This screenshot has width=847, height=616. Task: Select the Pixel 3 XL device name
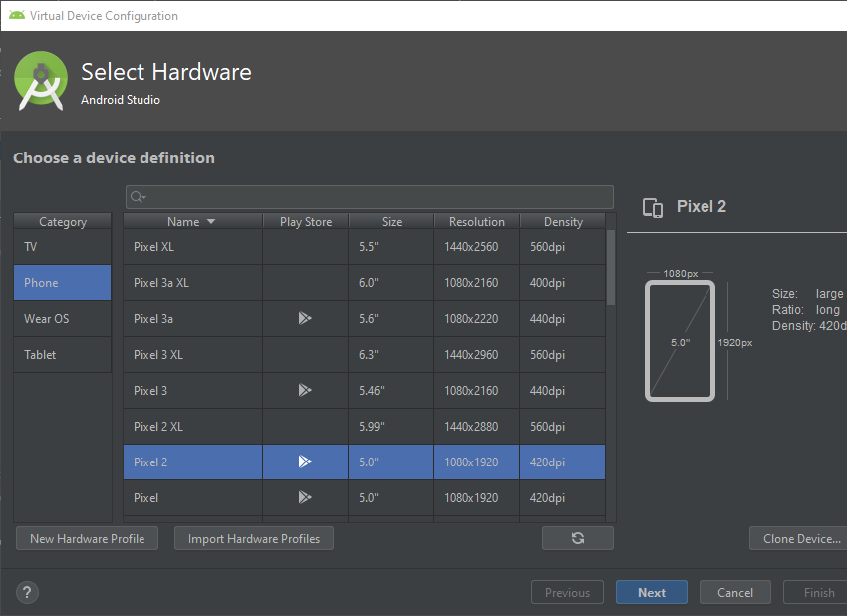pos(158,355)
